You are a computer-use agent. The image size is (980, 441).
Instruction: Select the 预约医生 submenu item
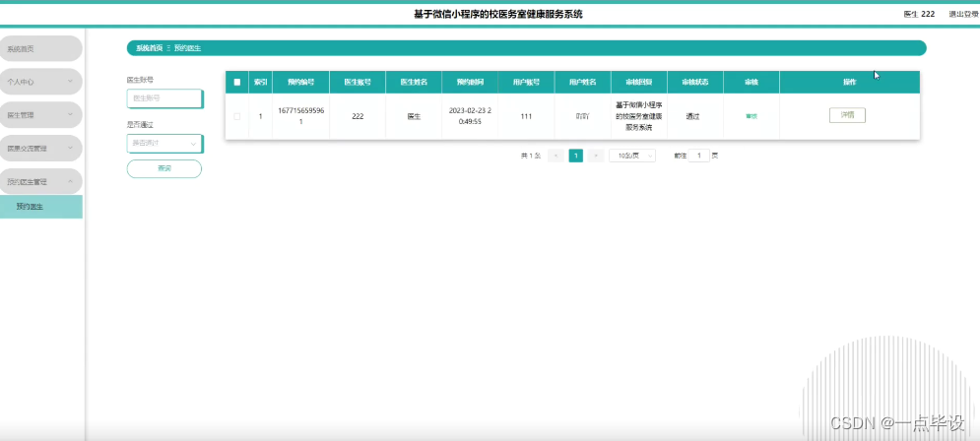pos(40,207)
